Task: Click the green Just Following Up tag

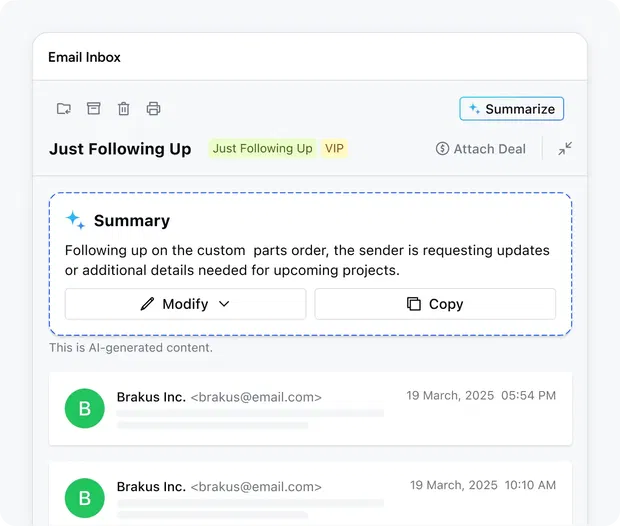Action: pos(263,148)
